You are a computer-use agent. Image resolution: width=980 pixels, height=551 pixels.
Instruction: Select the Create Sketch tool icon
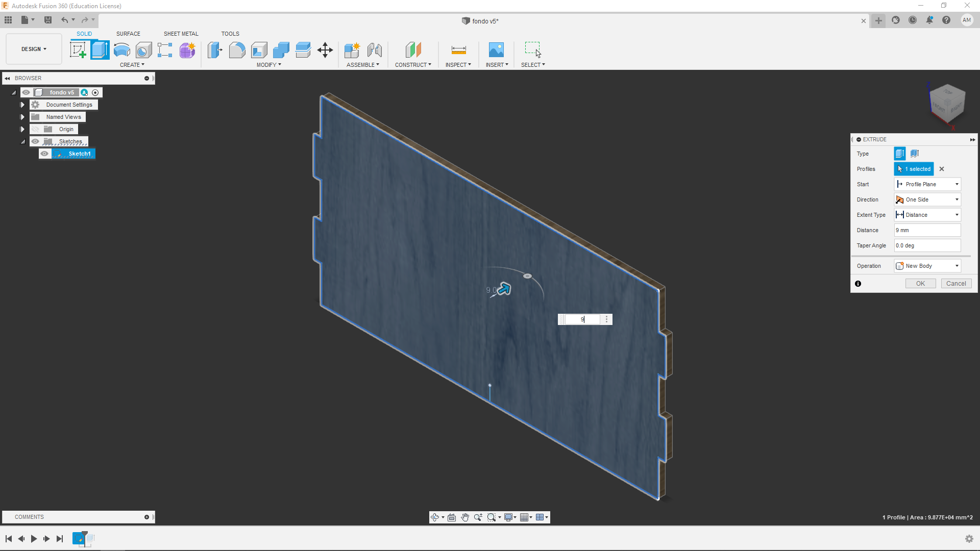(x=78, y=50)
